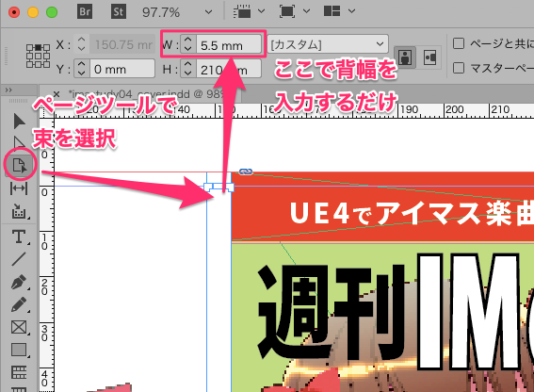The width and height of the screenshot is (534, 392).
Task: Click the Y position field showing 0 mm
Action: [x=121, y=69]
